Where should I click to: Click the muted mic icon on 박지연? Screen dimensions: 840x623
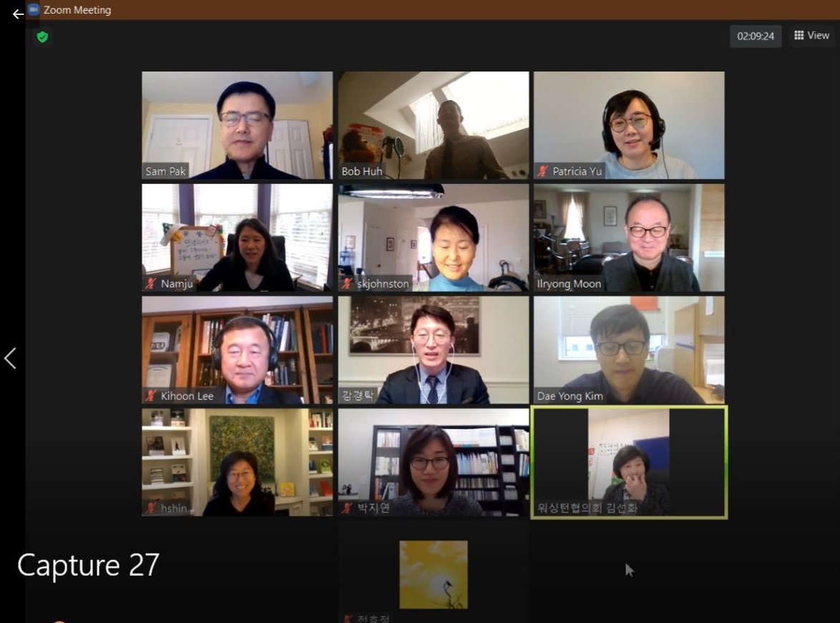pos(347,508)
